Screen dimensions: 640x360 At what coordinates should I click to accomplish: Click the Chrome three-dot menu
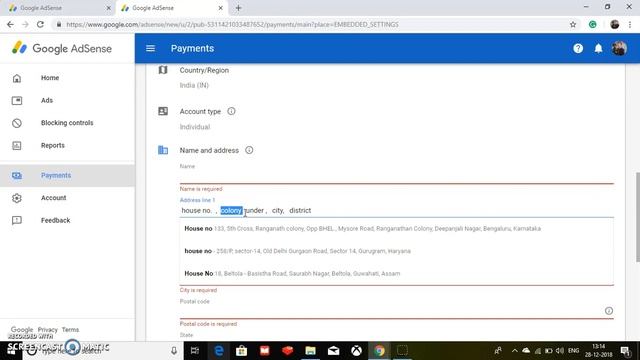coord(630,24)
